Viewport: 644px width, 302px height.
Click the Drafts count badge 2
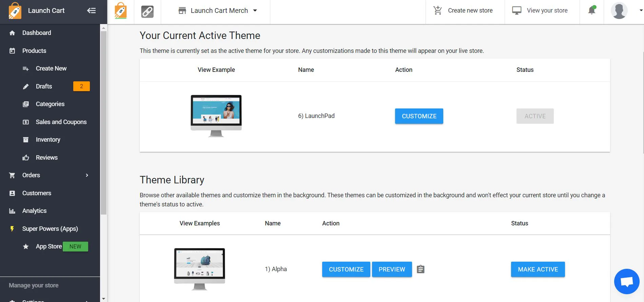[81, 86]
